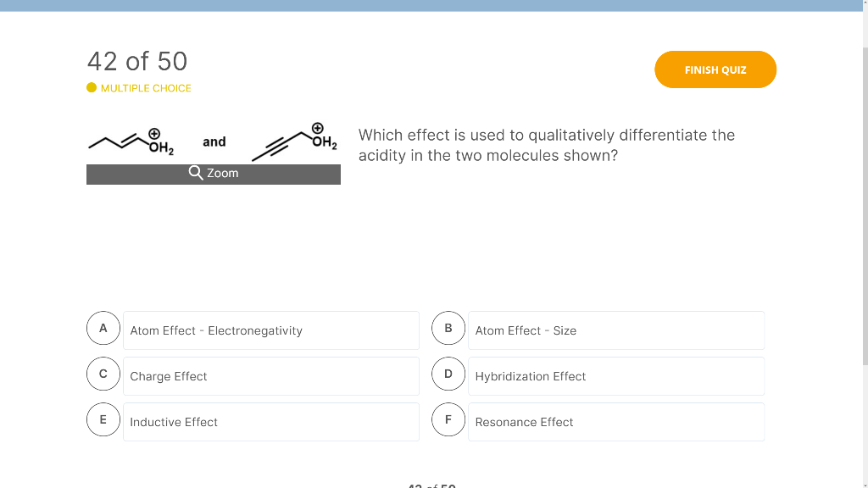
Task: Click the magnifier icon in Zoom bar
Action: pos(196,173)
